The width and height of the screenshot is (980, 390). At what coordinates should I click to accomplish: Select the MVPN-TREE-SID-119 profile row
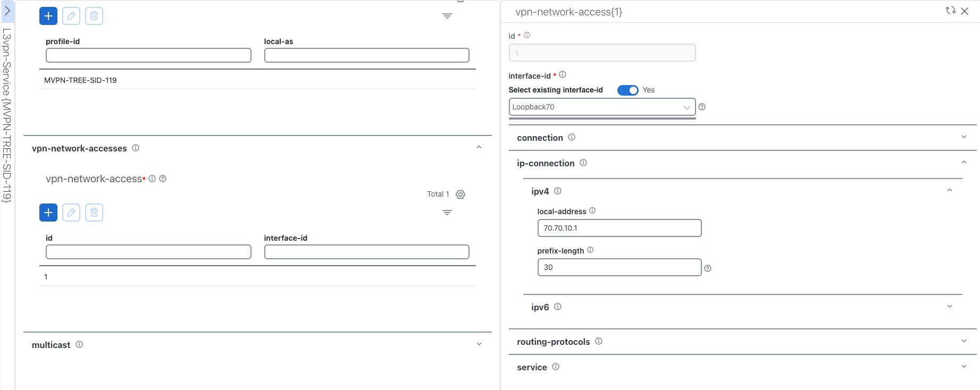(x=81, y=80)
